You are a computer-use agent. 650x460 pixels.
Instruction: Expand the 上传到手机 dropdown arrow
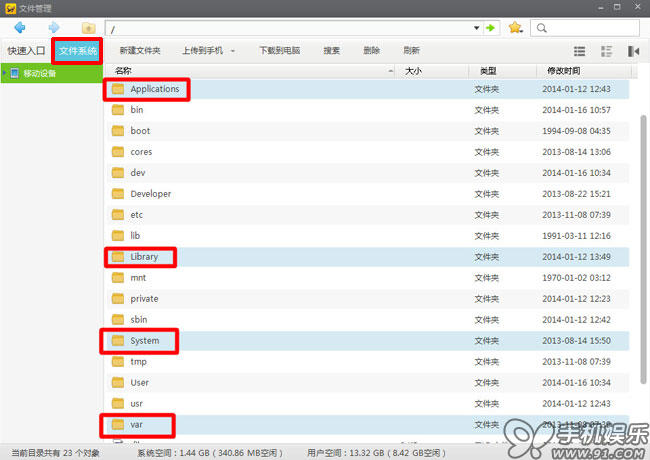233,51
